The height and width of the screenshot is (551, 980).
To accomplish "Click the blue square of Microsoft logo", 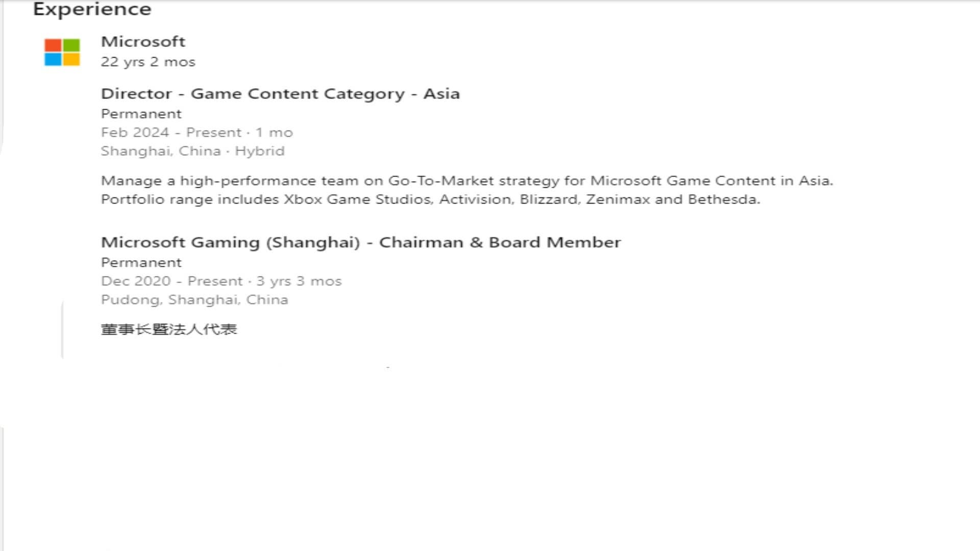I will tap(53, 60).
